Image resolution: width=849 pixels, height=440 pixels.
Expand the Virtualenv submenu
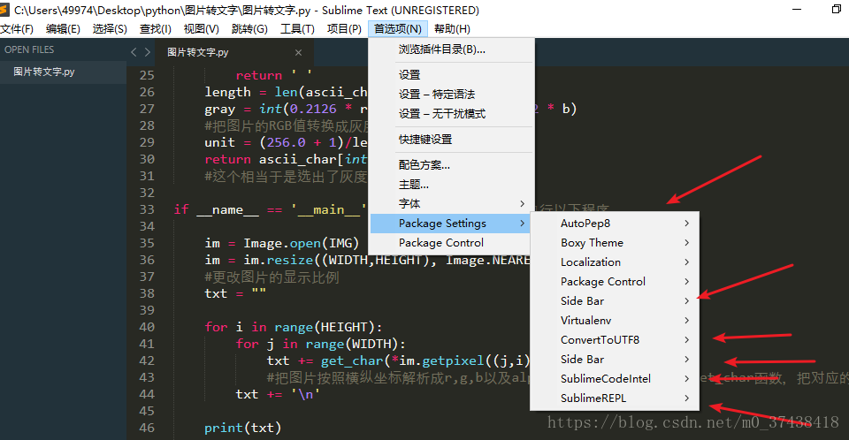(x=615, y=320)
